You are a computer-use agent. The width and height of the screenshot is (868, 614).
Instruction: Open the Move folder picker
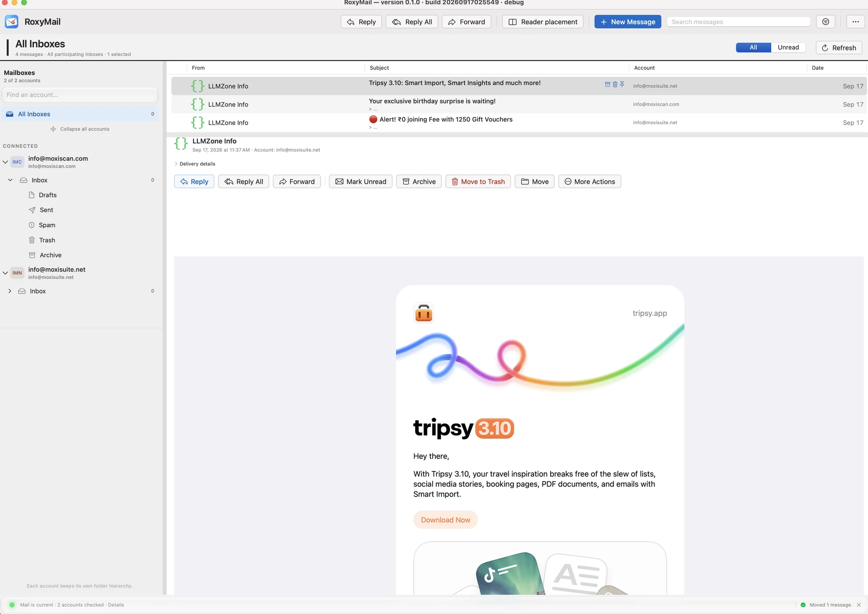[x=534, y=182]
